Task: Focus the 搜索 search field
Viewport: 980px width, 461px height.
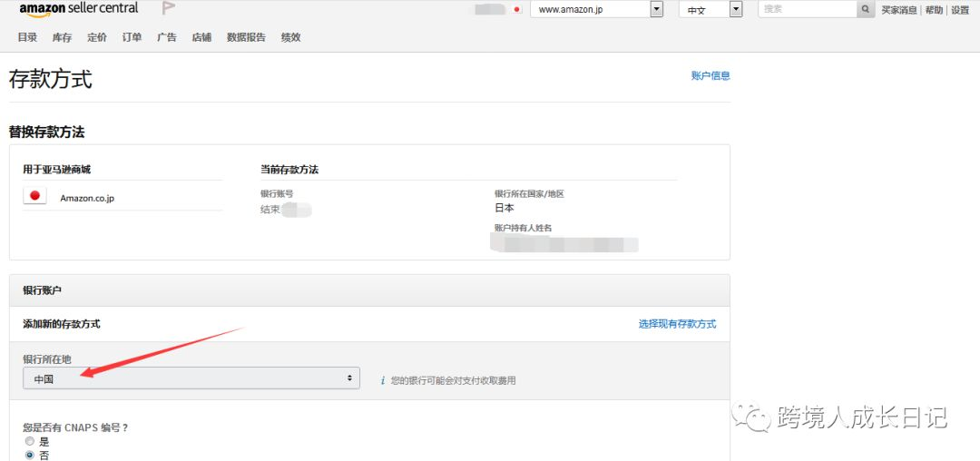Action: coord(807,9)
